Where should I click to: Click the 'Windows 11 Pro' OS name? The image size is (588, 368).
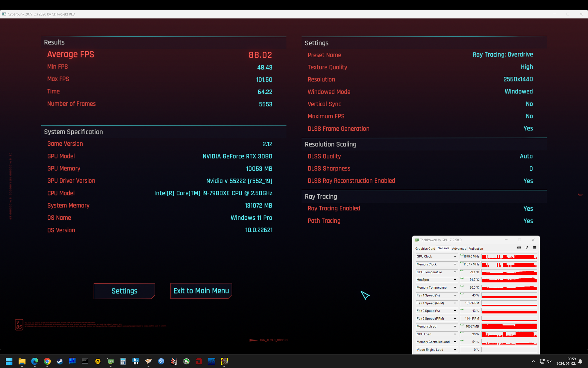tap(251, 218)
